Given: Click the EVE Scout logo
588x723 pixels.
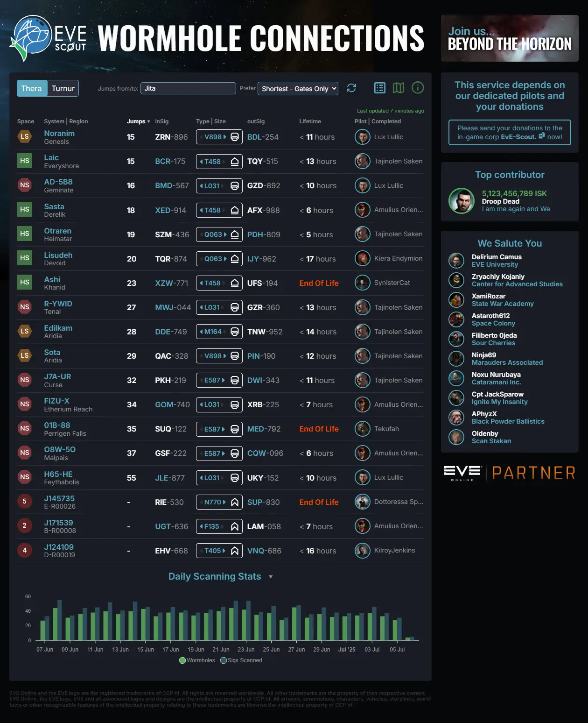Looking at the screenshot, I should coord(49,38).
